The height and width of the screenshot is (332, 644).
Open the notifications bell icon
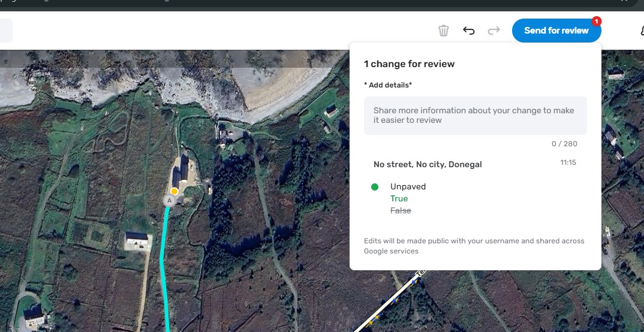pos(640,31)
